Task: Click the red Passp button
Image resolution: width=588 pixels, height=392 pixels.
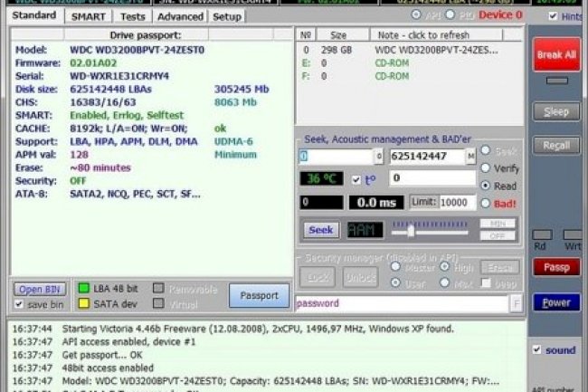Action: [x=555, y=267]
